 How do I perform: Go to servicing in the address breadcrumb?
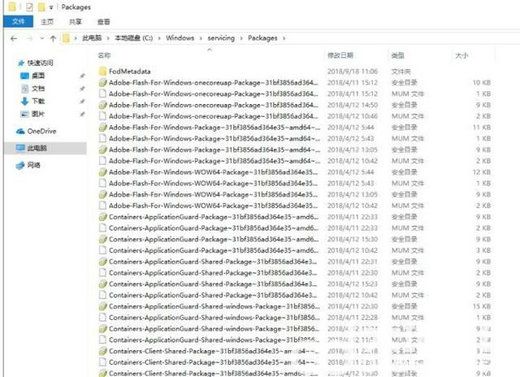221,38
